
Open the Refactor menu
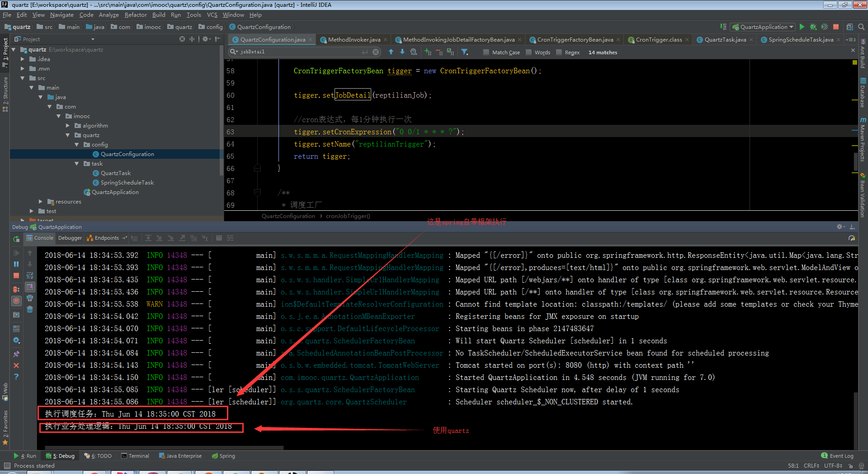tap(136, 15)
